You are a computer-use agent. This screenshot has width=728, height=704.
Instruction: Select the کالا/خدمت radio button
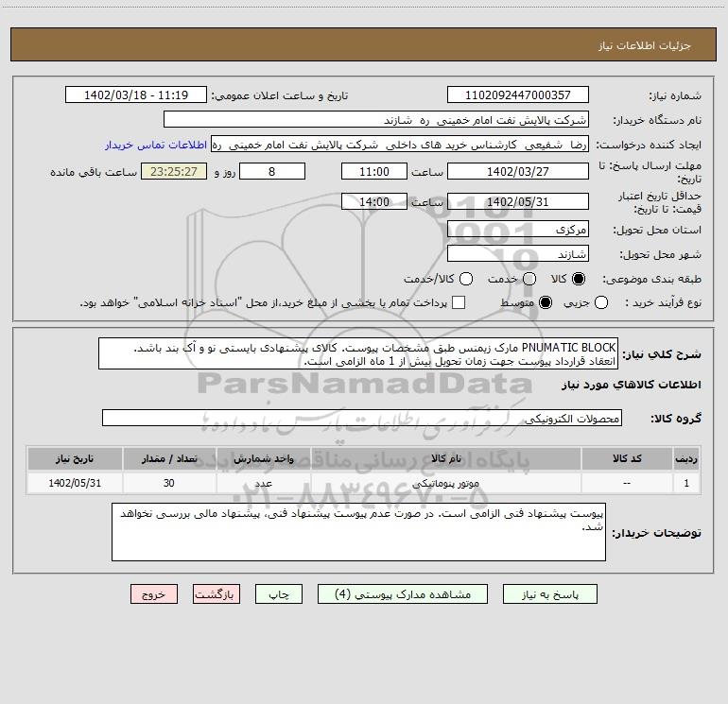(x=466, y=279)
